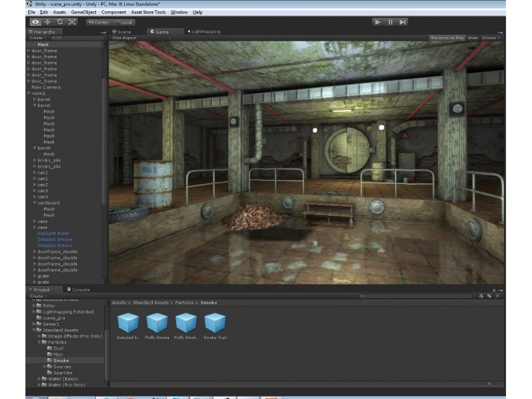Viewport: 532px width, 399px height.
Task: Click the Dust folder icon
Action: 50,348
